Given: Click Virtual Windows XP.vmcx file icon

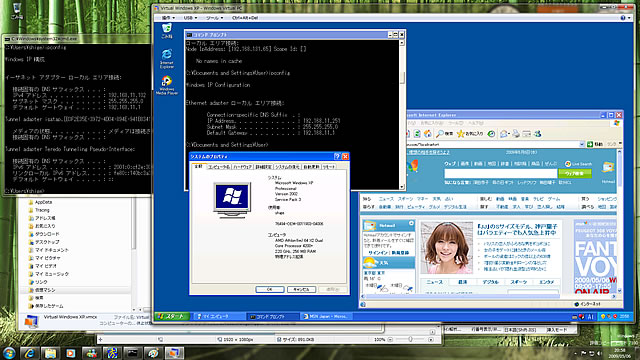Looking at the screenshot, I should point(31,322).
